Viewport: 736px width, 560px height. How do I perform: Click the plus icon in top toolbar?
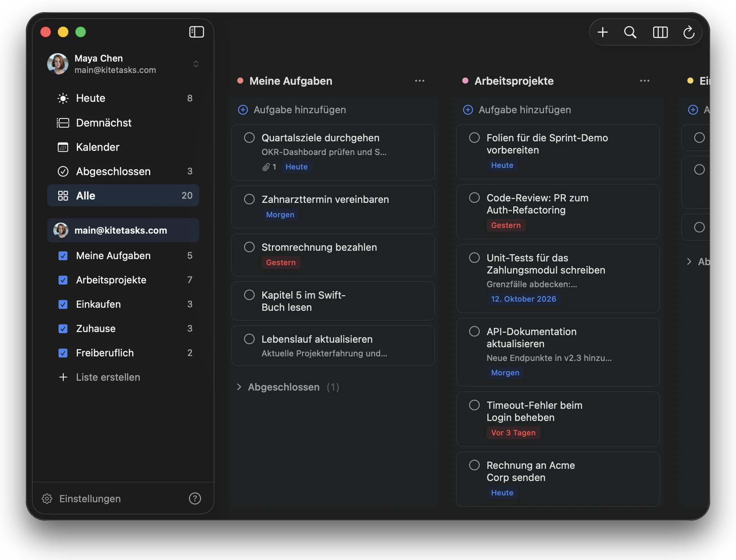click(x=603, y=32)
